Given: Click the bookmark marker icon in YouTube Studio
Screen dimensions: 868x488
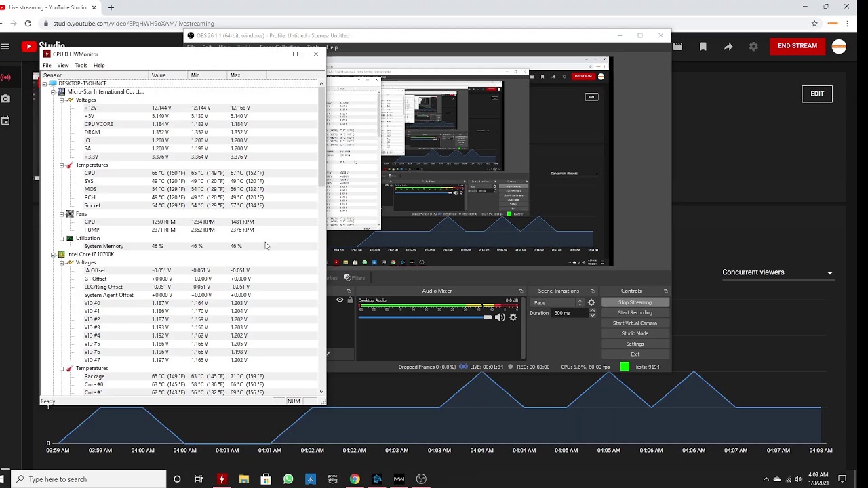Looking at the screenshot, I should 703,47.
